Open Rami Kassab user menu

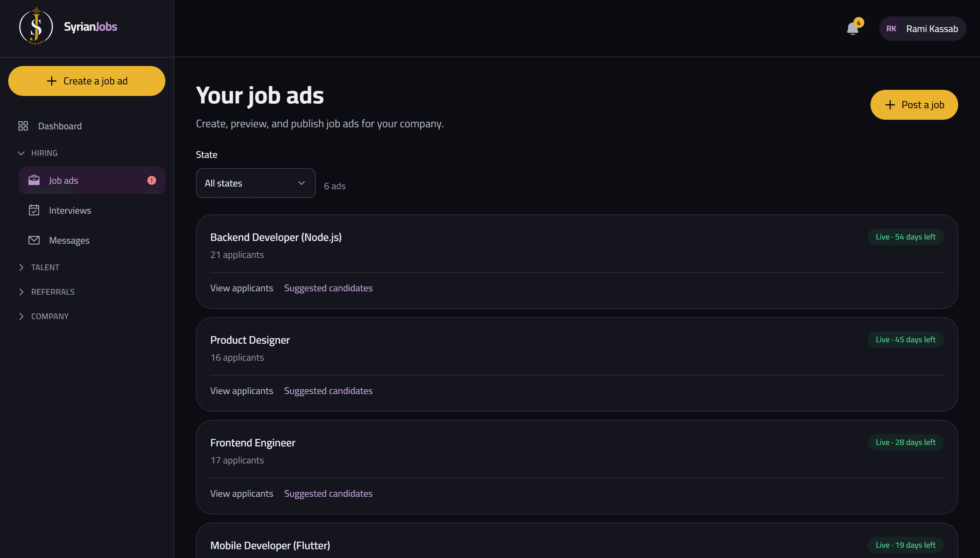pos(922,29)
